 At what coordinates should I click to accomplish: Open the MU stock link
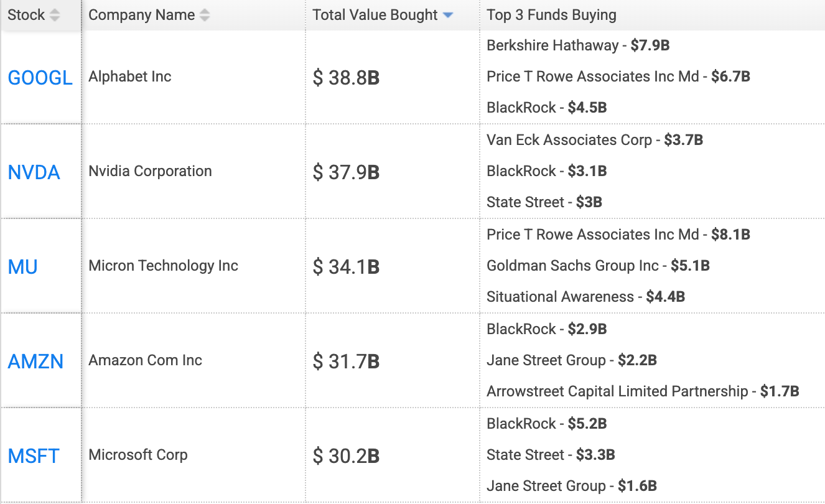(x=23, y=266)
